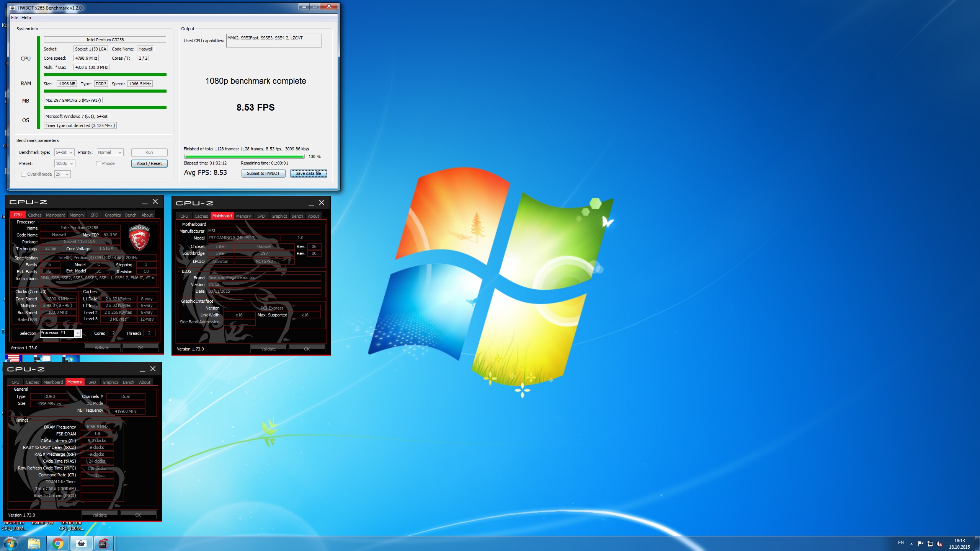Minimize the CPU-Z Memory window
This screenshot has height=551, width=980.
(142, 369)
